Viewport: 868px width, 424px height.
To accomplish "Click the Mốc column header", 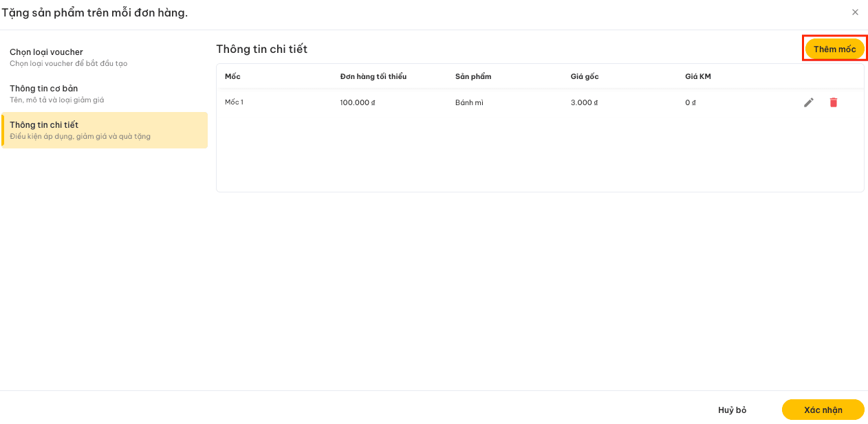I will coord(232,76).
